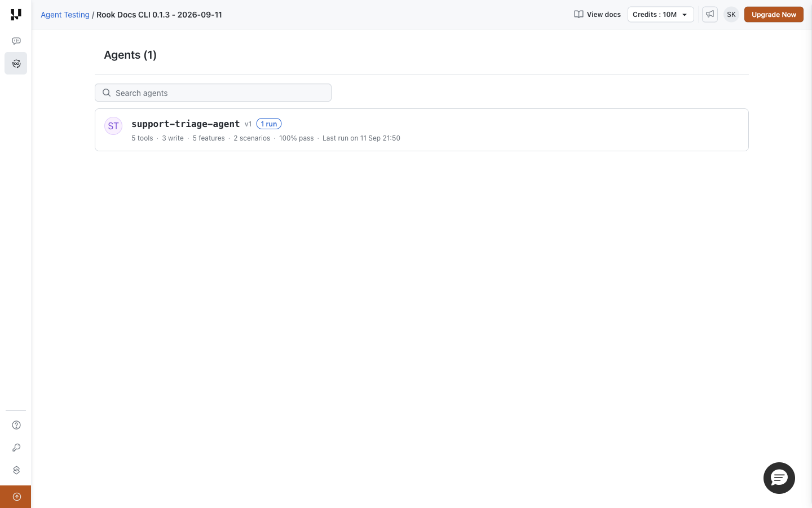Go to Agent Testing breadcrumb link

click(x=65, y=15)
